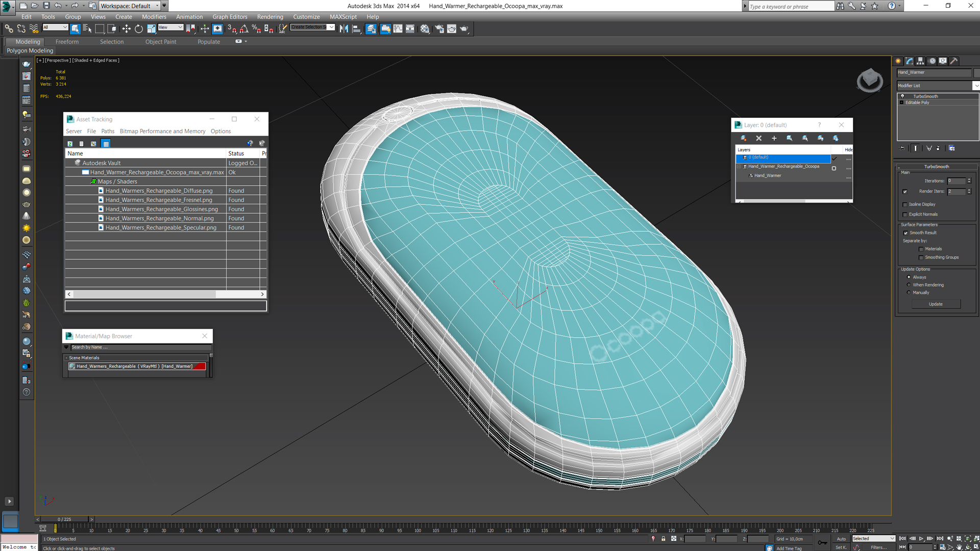
Task: Enable Separate by Materials checkbox
Action: 921,249
